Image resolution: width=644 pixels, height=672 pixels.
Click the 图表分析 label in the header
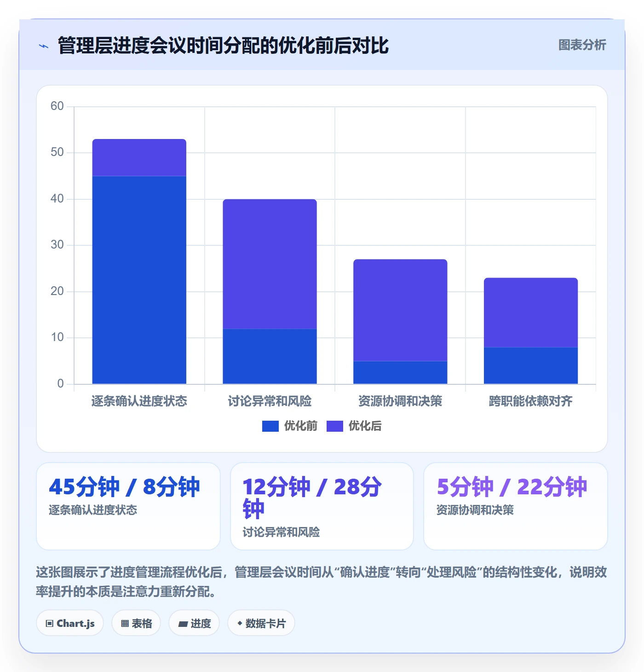point(582,45)
